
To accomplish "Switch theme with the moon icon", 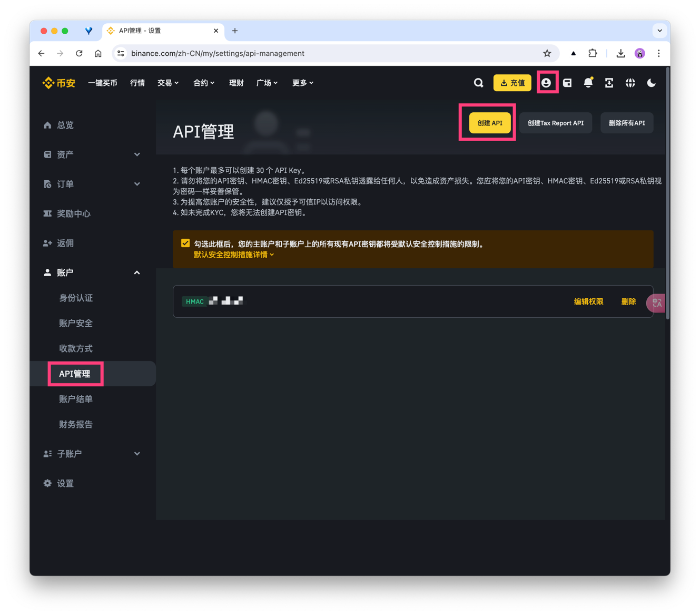I will tap(651, 83).
